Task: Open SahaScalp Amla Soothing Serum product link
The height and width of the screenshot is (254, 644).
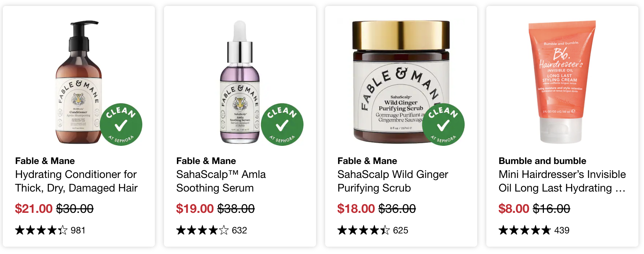Action: [x=221, y=181]
